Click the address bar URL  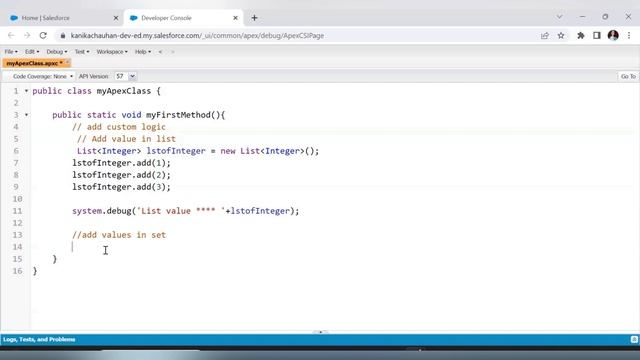tap(197, 36)
